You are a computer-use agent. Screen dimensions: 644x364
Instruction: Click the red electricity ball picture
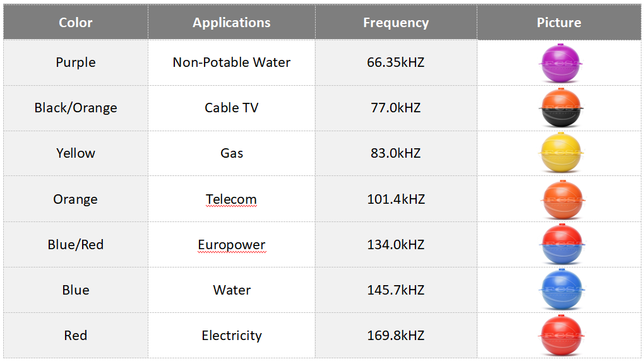click(x=561, y=336)
